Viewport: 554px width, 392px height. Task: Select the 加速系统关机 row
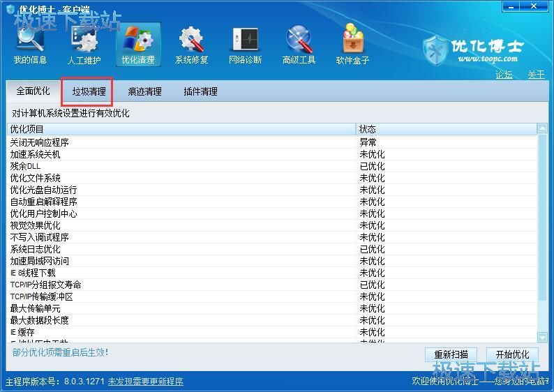pos(271,154)
